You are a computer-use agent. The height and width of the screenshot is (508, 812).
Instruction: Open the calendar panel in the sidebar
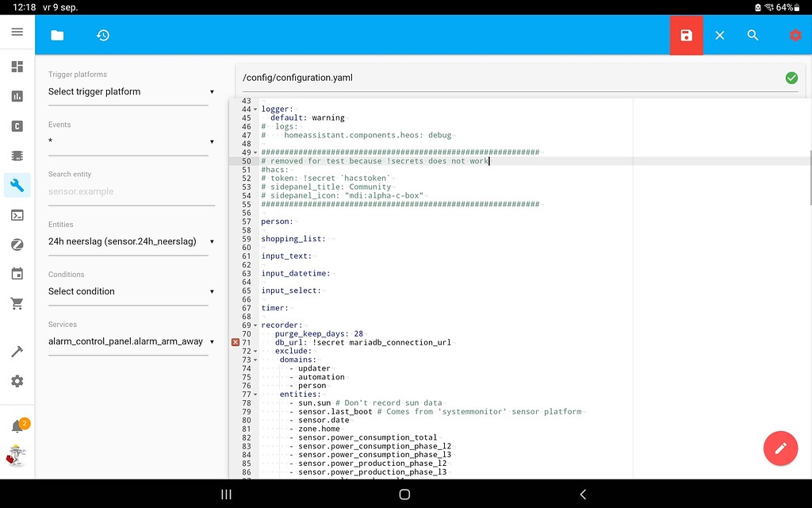pos(17,273)
